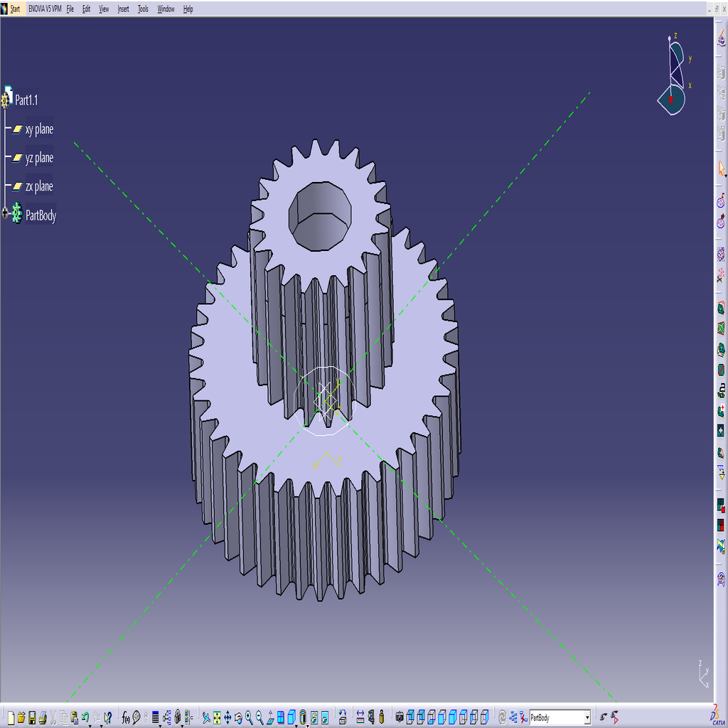
Task: Open the Insert menu
Action: point(122,9)
